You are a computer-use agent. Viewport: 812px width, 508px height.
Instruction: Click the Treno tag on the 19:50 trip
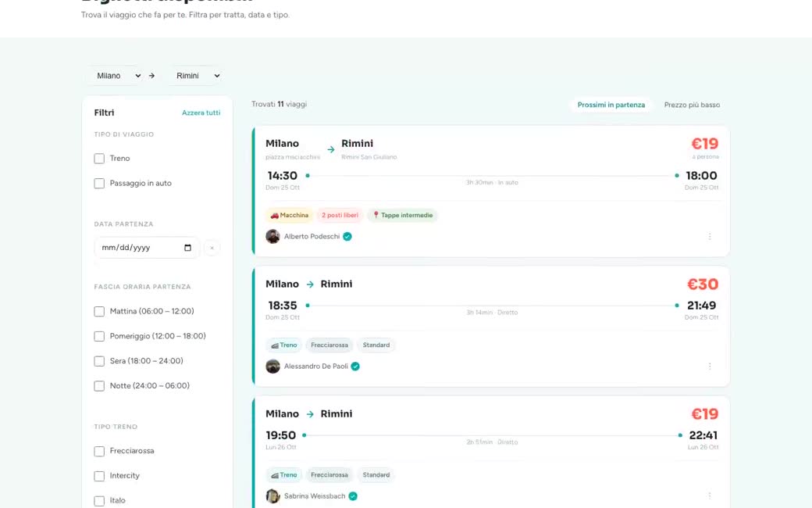click(x=283, y=475)
